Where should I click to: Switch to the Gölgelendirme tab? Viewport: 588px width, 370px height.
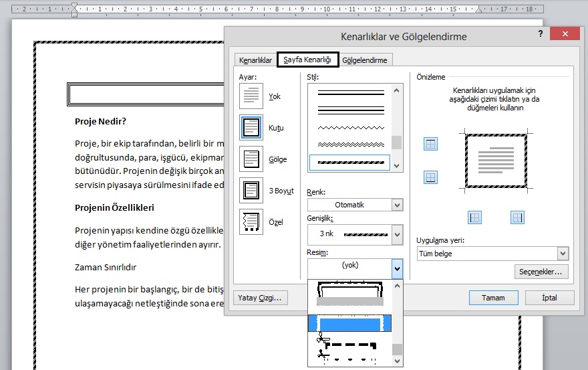click(364, 60)
